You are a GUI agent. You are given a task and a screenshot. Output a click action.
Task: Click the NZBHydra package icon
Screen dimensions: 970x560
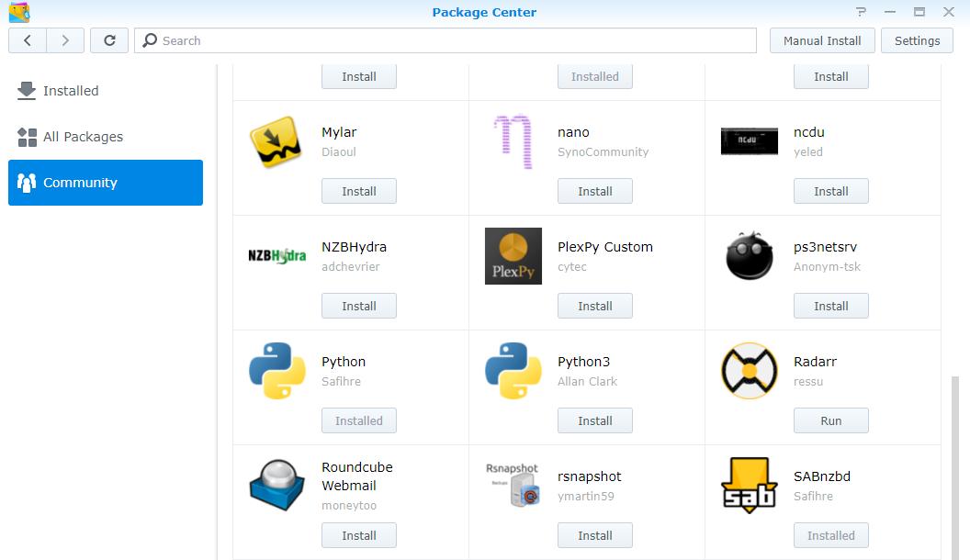click(x=276, y=256)
